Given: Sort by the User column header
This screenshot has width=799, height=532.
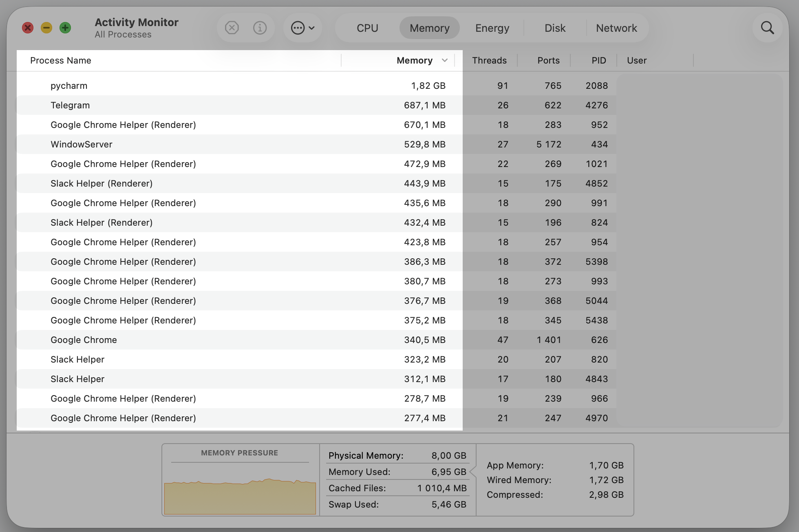Looking at the screenshot, I should [637, 60].
